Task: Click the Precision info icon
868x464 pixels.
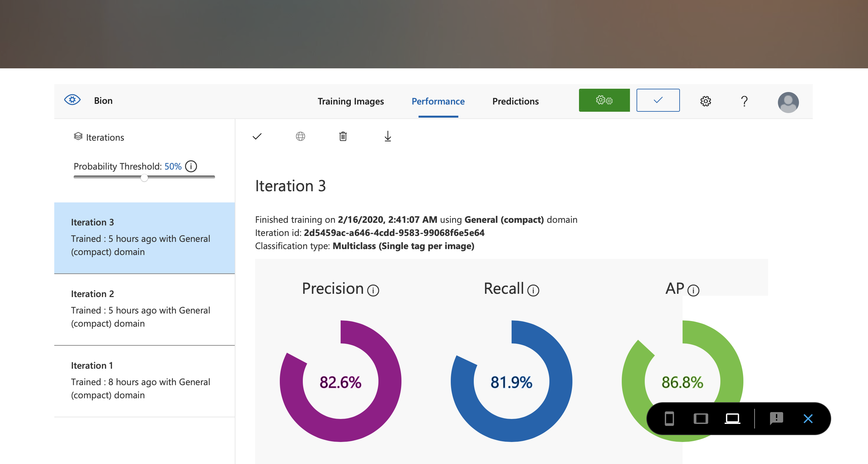Action: click(373, 290)
